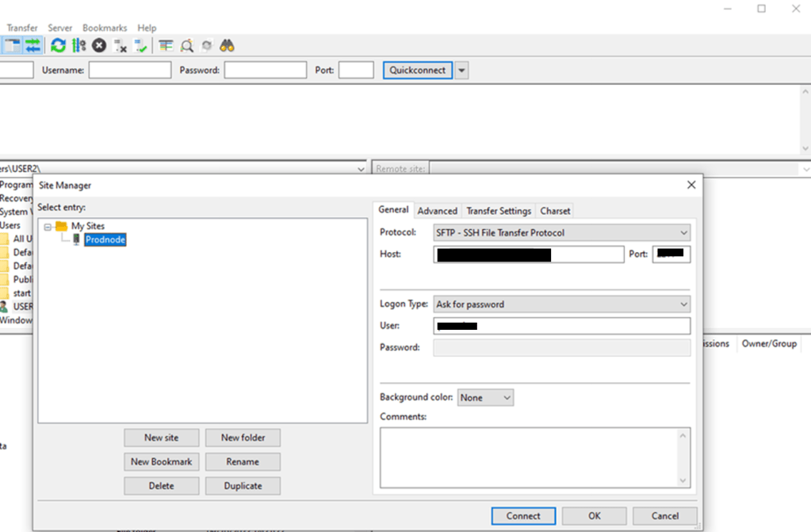
Task: Click the directory comparison magnifier icon
Action: (187, 46)
